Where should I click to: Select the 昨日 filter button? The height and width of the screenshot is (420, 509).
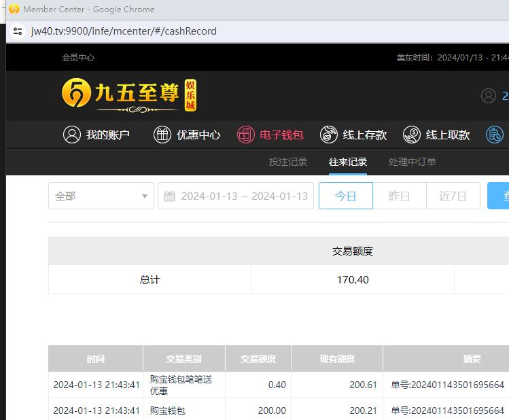(x=400, y=196)
